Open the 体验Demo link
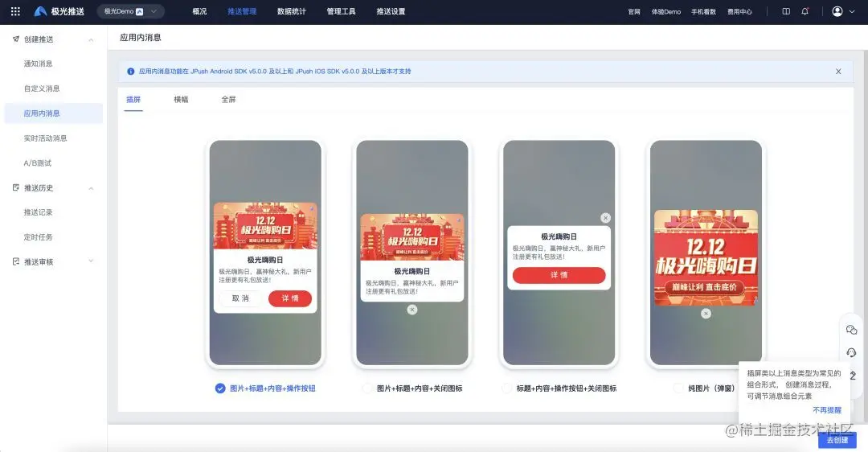The height and width of the screenshot is (452, 868). click(x=666, y=11)
